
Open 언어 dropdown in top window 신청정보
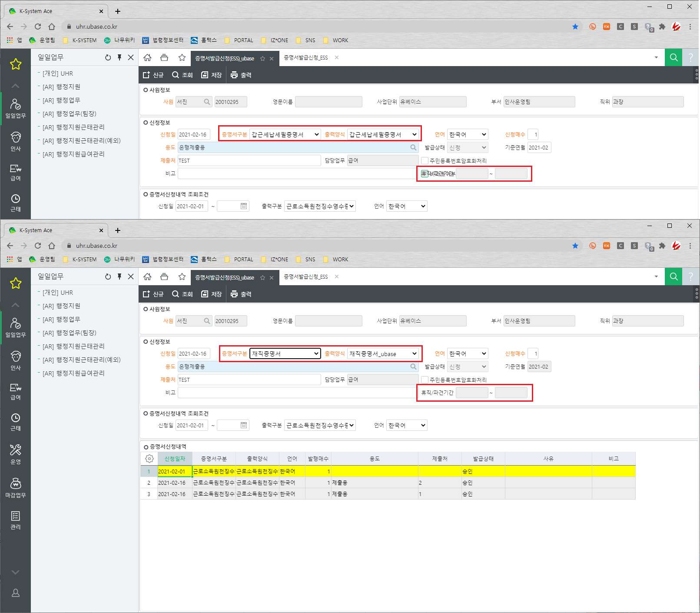(x=468, y=134)
